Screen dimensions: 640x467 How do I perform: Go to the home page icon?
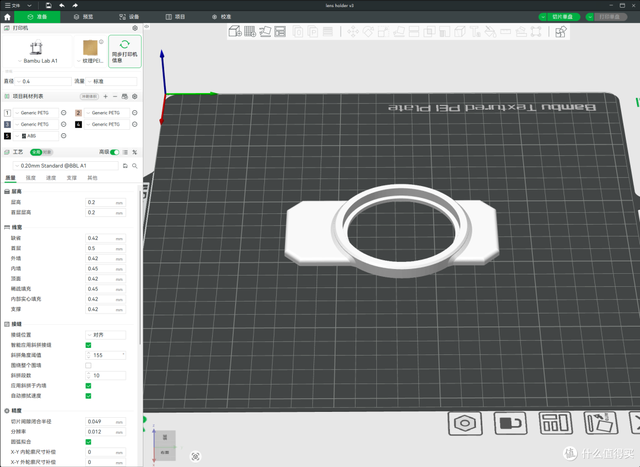point(7,17)
